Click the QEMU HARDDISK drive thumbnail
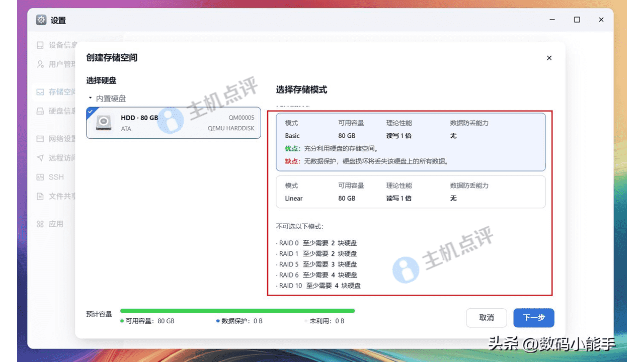Image resolution: width=644 pixels, height=362 pixels. (104, 123)
